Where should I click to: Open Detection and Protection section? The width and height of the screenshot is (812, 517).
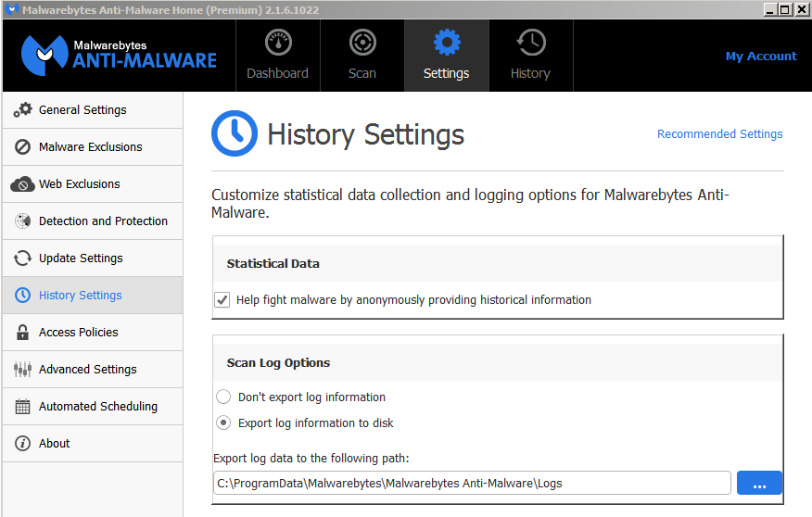93,221
